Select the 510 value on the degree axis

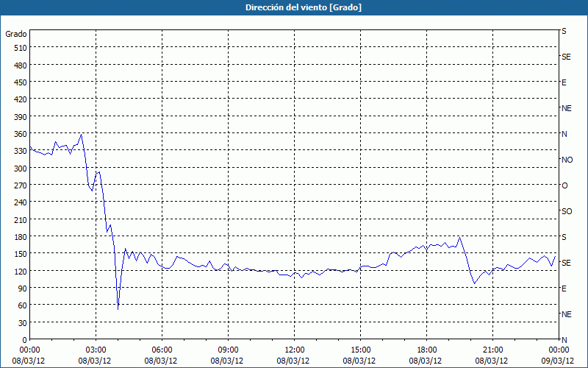coord(21,48)
